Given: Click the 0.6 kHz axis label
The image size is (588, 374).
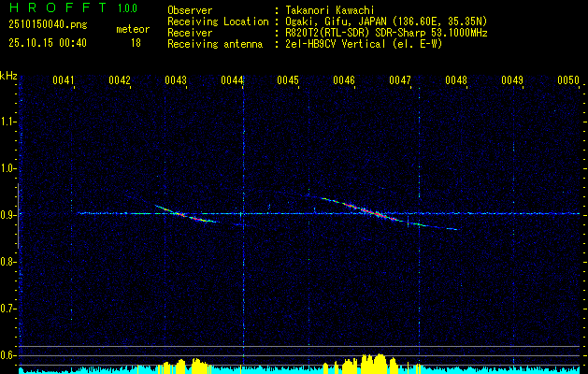Looking at the screenshot, I should [8, 355].
